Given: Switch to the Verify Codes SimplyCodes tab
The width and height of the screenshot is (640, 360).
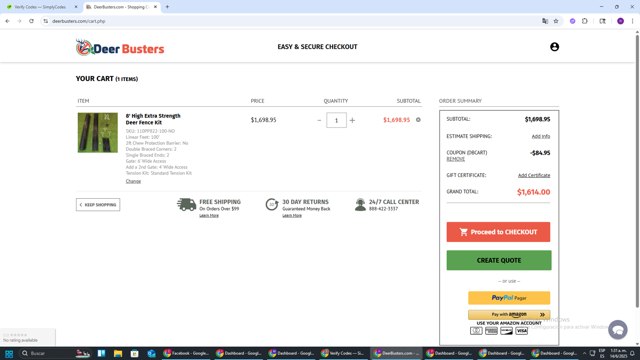Looking at the screenshot, I should point(41,7).
